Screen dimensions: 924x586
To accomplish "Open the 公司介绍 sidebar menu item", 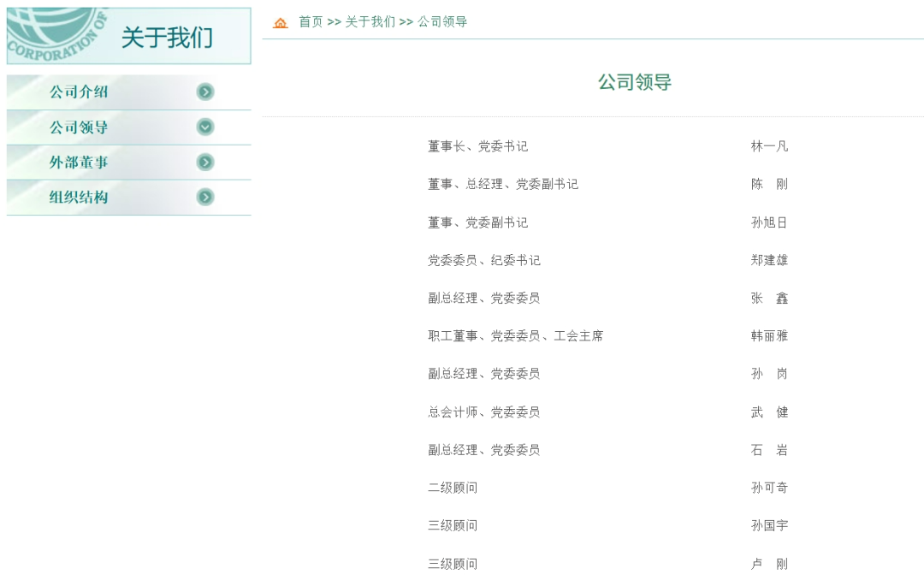I will pyautogui.click(x=79, y=92).
